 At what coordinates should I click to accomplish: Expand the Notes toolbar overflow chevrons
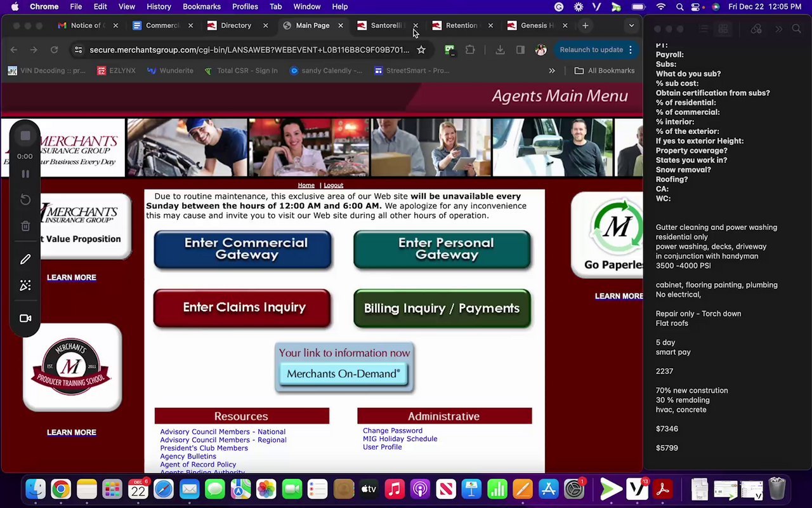(778, 29)
